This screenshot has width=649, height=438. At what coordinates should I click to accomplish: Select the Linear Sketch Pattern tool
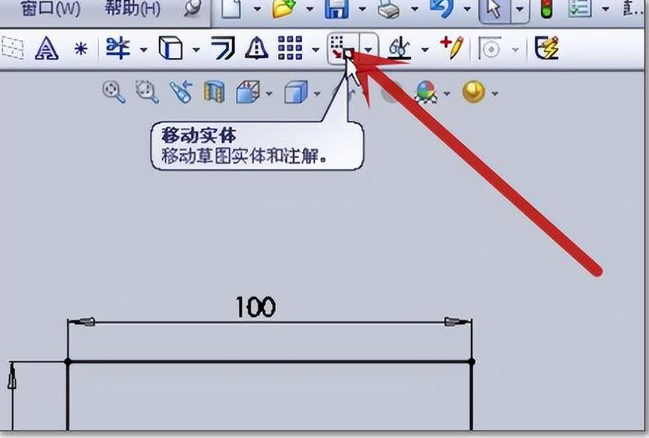(290, 48)
